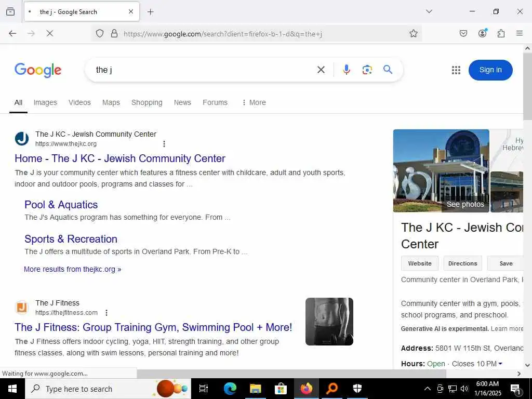This screenshot has height=399, width=532.
Task: Switch to the Maps tab
Action: click(x=111, y=102)
